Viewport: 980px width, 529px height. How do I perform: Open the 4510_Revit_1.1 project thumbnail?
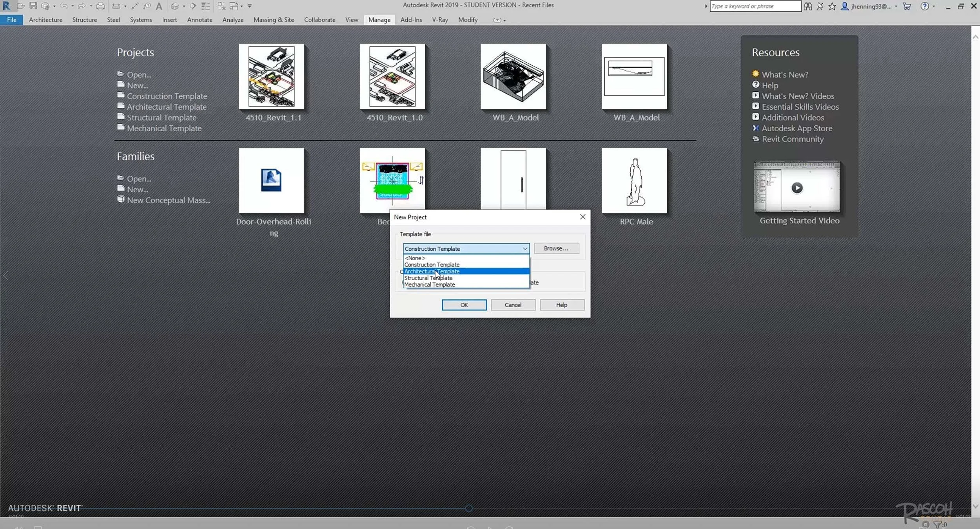click(271, 76)
